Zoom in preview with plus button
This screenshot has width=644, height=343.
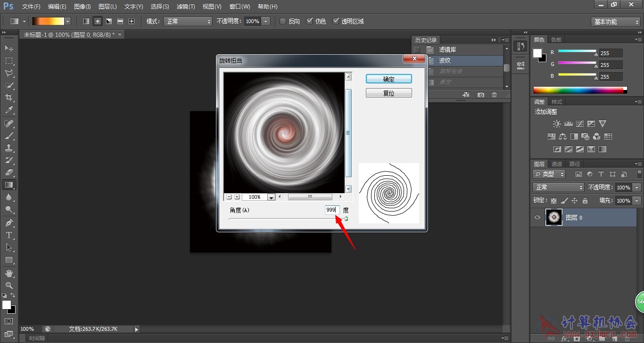pyautogui.click(x=237, y=197)
